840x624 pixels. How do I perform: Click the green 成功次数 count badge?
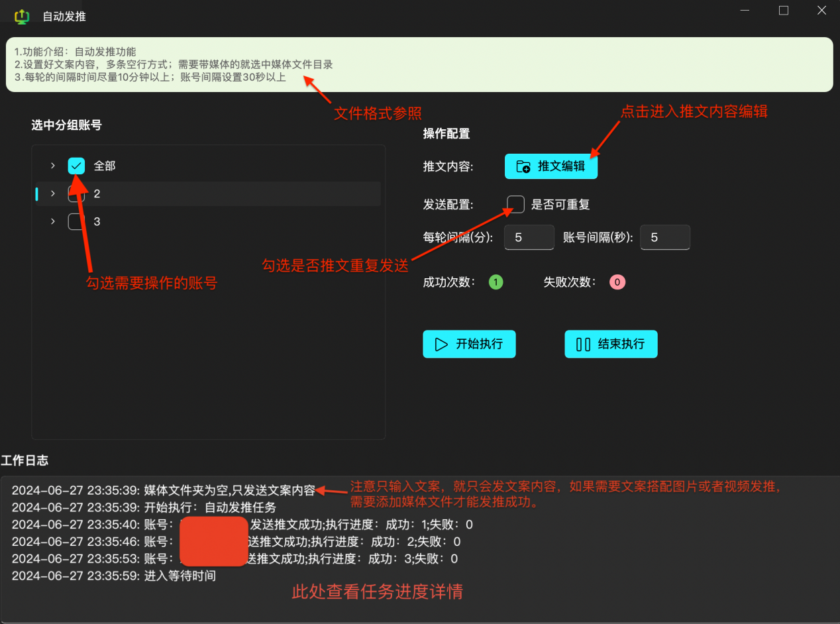496,282
